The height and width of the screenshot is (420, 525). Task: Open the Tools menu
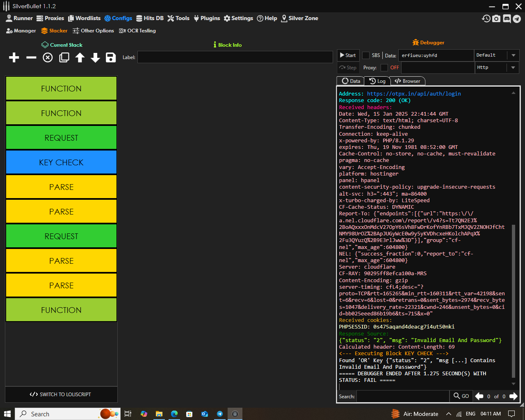(178, 18)
